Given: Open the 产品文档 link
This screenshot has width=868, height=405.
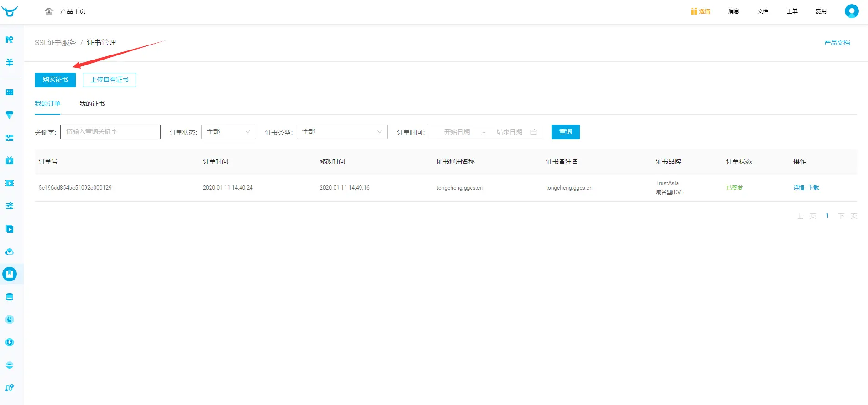Looking at the screenshot, I should tap(837, 43).
